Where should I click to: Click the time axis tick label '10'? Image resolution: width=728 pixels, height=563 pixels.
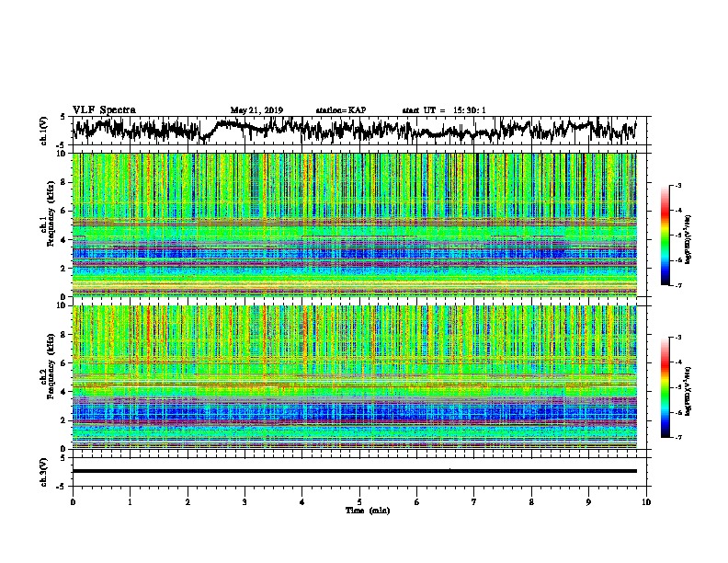[646, 502]
